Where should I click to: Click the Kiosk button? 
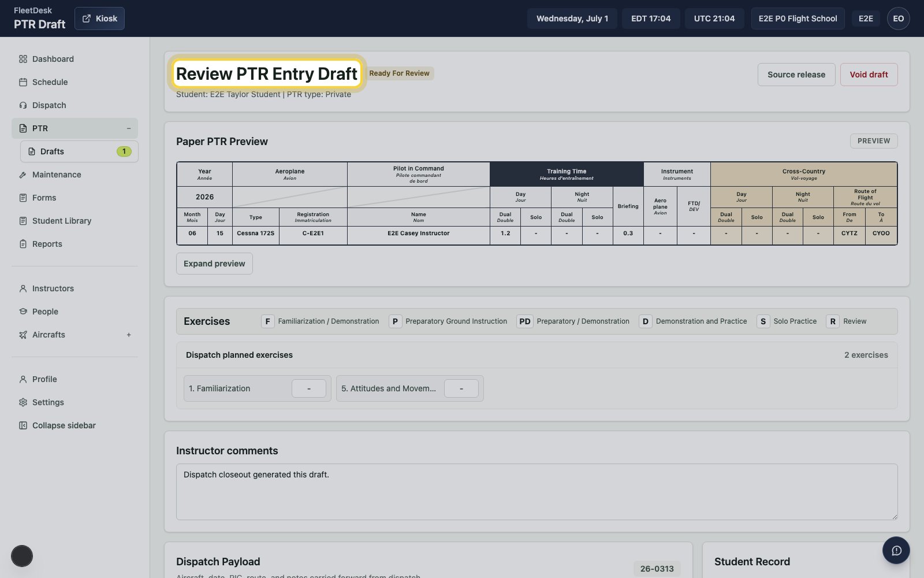(99, 18)
